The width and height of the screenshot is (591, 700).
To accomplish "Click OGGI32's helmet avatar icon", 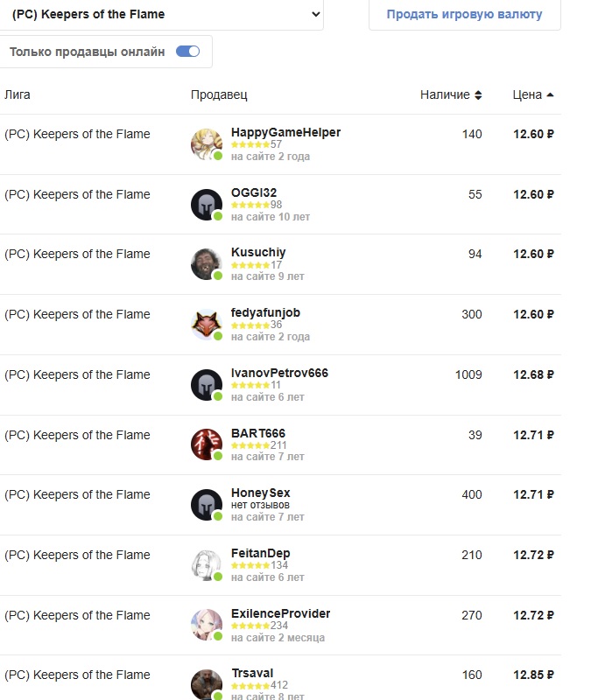I will coord(207,205).
